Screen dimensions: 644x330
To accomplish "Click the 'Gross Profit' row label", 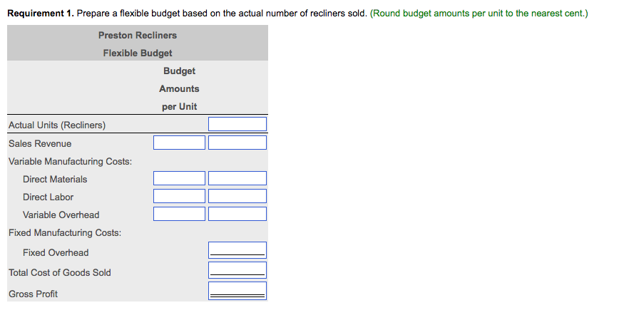I will click(x=34, y=294).
